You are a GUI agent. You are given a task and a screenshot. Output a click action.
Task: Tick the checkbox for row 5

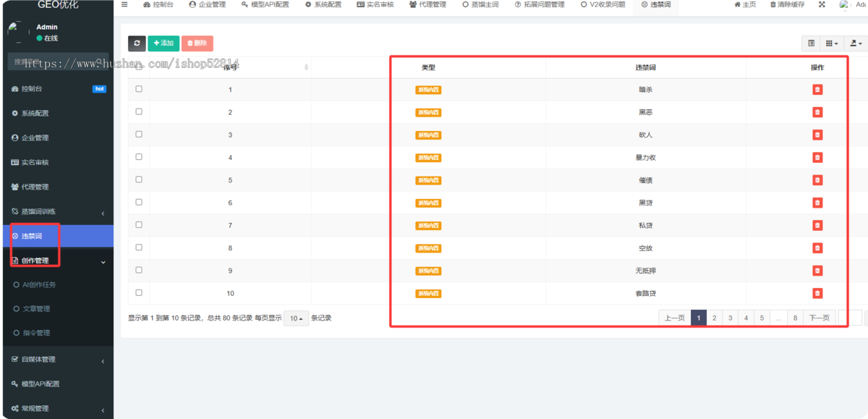(139, 179)
